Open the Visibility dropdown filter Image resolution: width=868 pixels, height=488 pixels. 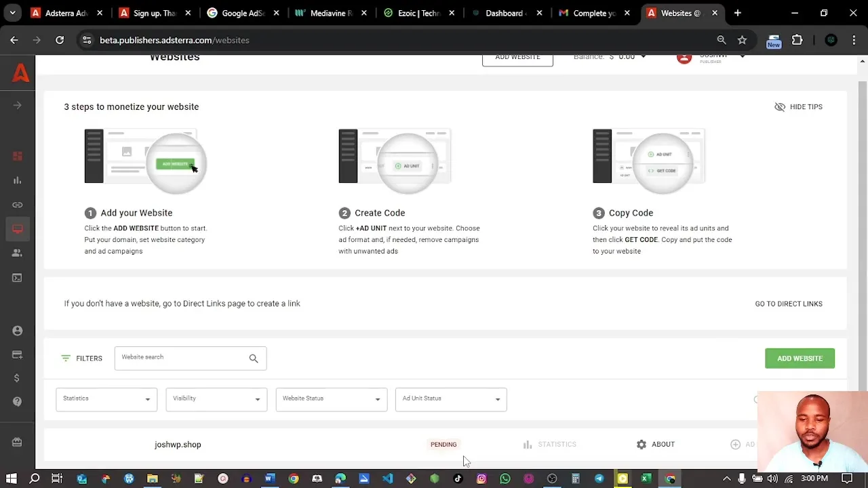(x=216, y=399)
